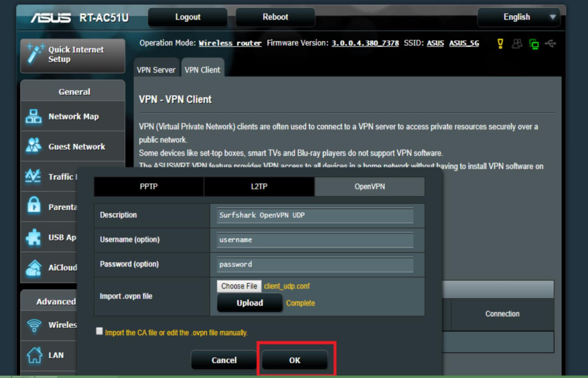Confirm the VPN client with OK
The height and width of the screenshot is (378, 588).
point(296,359)
